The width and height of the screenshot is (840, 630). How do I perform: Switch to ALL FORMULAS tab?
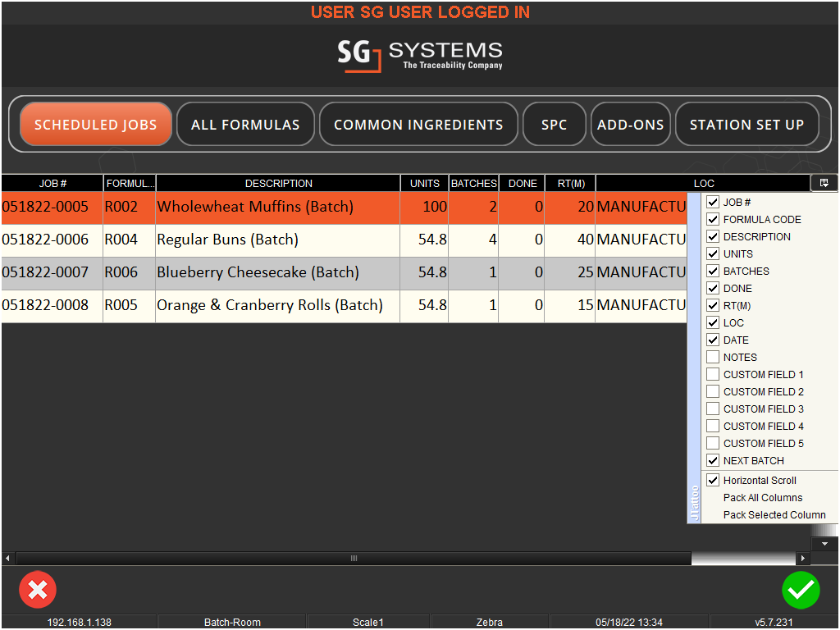click(245, 125)
